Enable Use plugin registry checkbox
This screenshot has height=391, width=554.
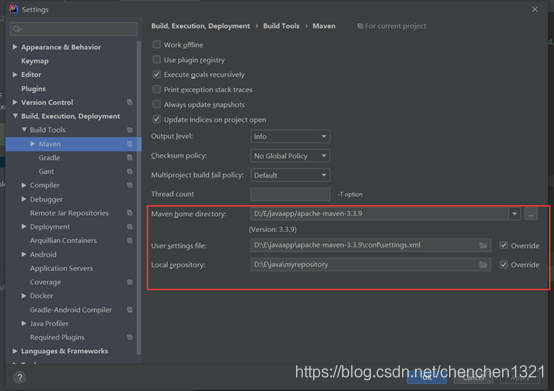tap(157, 59)
